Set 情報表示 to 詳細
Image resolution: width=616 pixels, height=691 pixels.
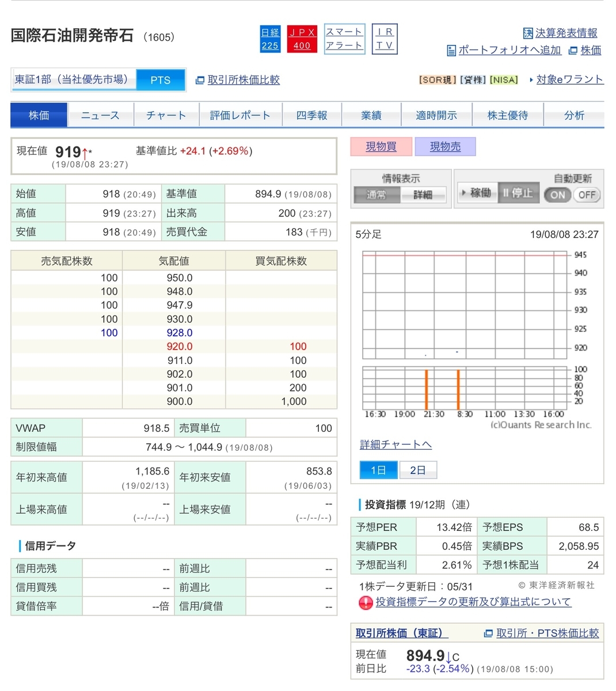pos(423,195)
